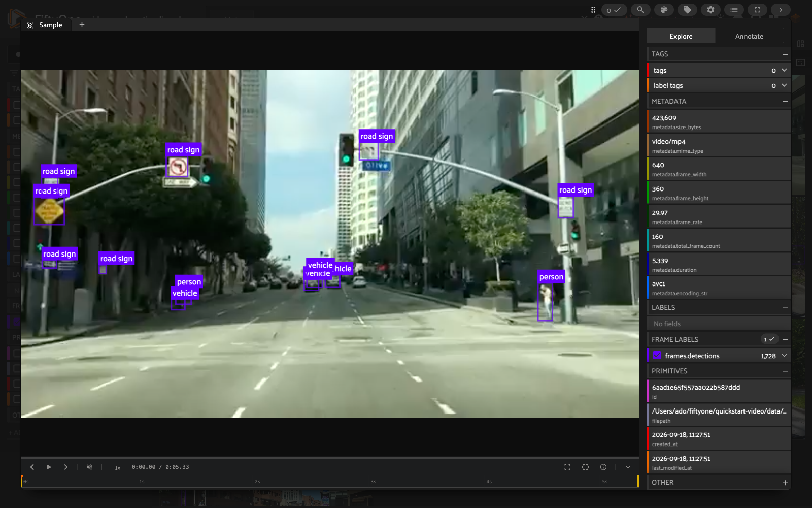The image size is (812, 508).
Task: Step back to the previous frame
Action: (32, 467)
